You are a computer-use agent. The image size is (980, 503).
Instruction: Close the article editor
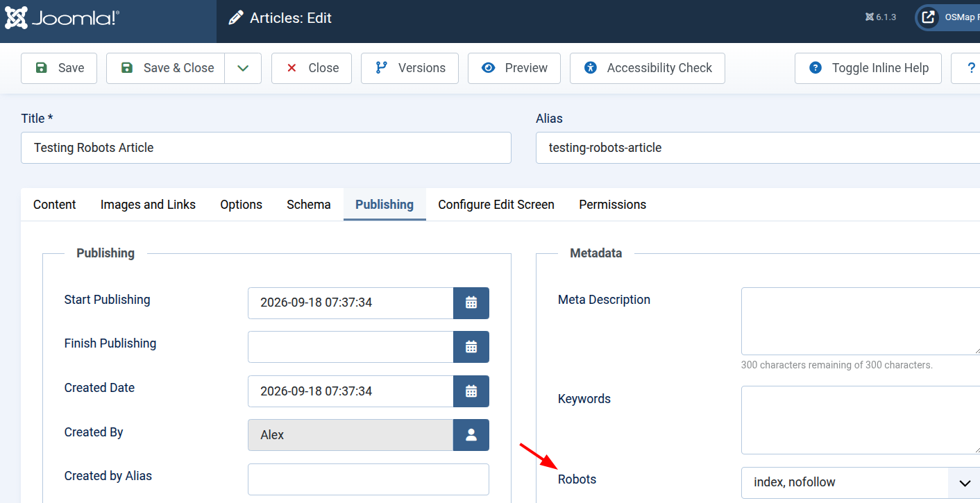pyautogui.click(x=312, y=68)
